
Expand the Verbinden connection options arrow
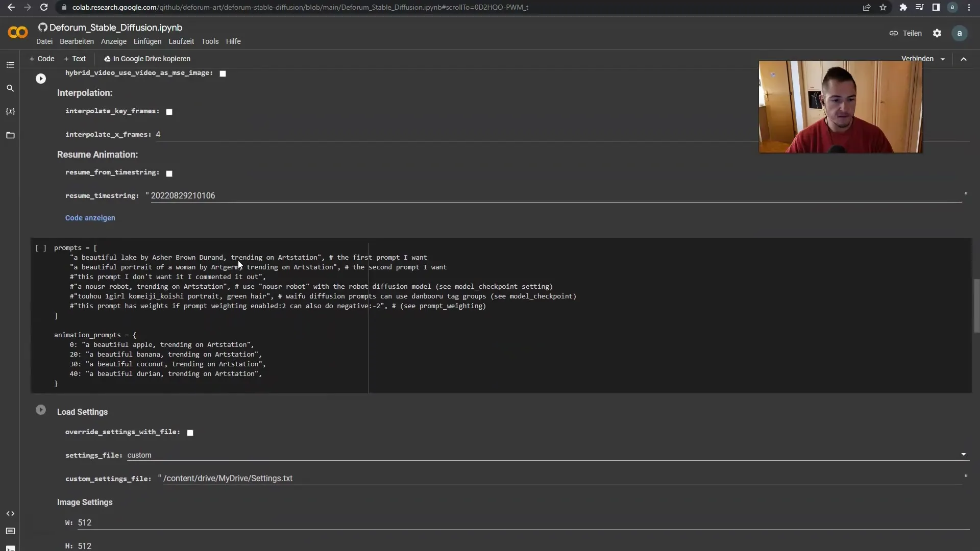pyautogui.click(x=943, y=59)
